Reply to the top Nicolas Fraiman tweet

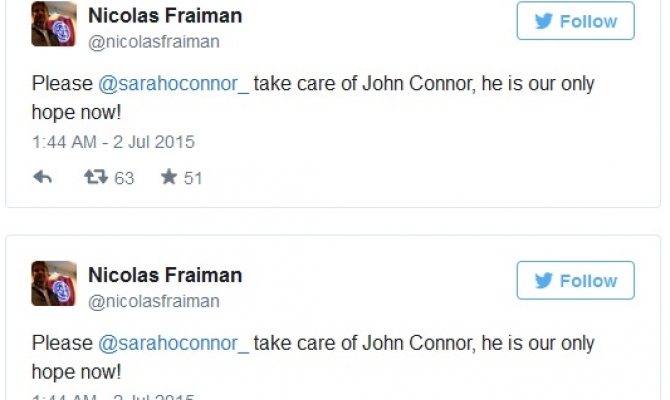[x=43, y=178]
